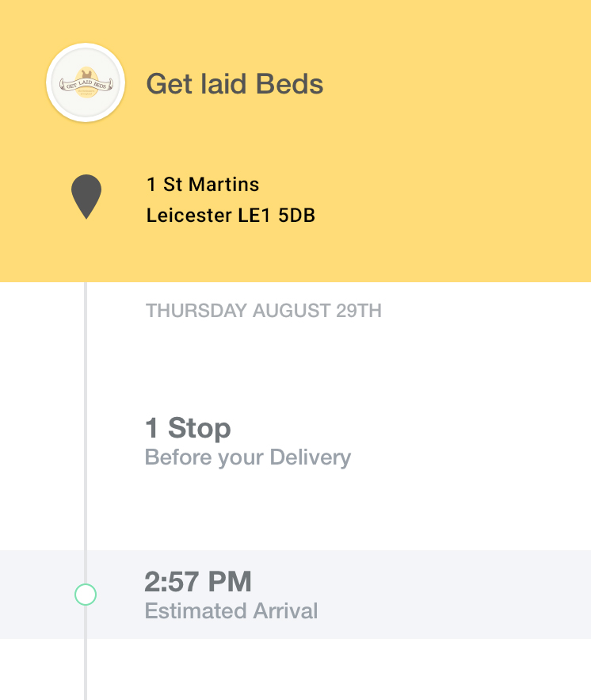Open the "1 St Martins" address line
This screenshot has width=591, height=700.
point(203,185)
